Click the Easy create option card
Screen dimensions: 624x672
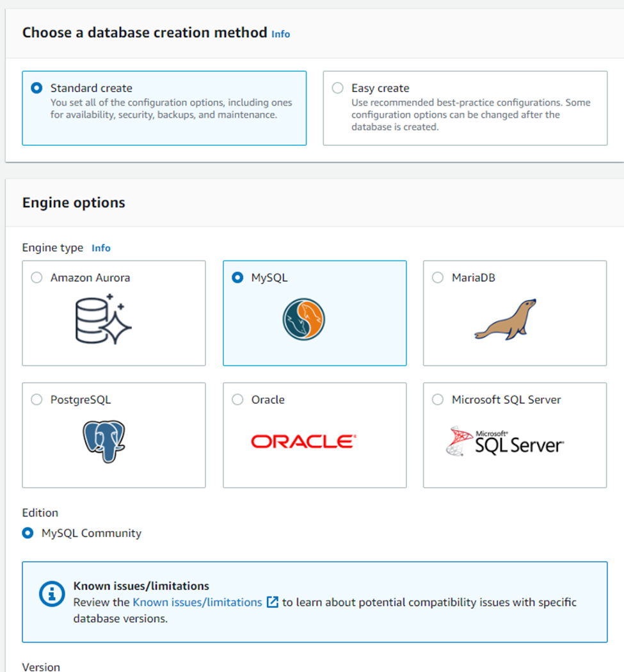[464, 108]
